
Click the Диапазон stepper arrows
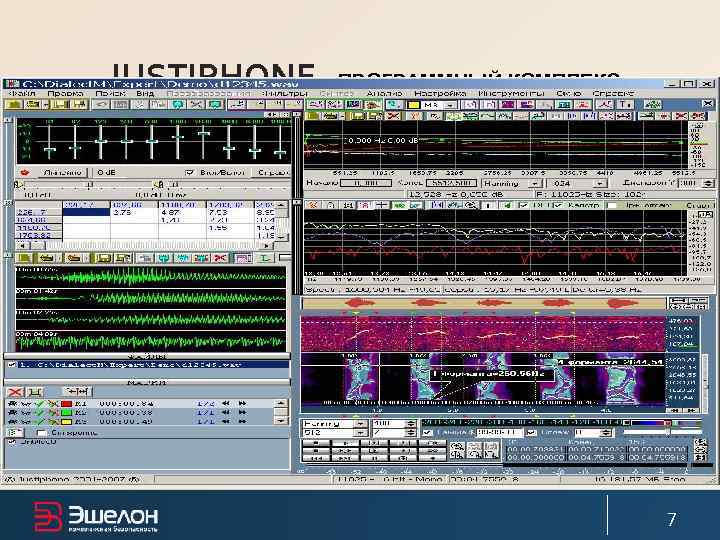coord(709,183)
